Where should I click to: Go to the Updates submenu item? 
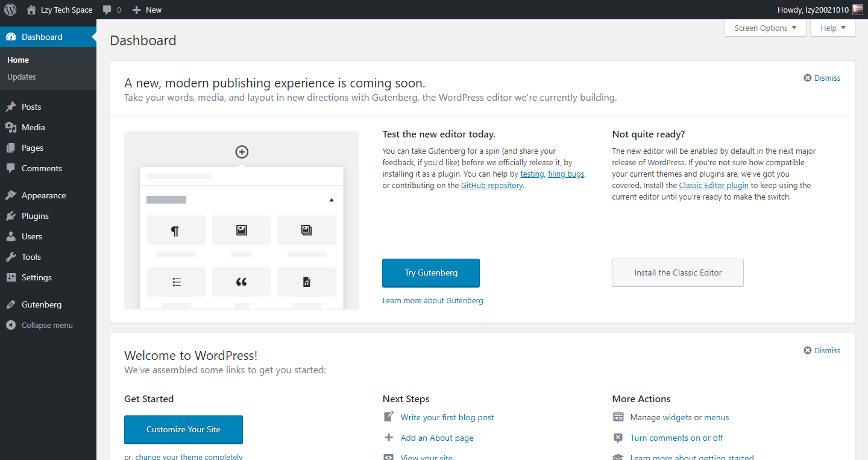click(22, 77)
